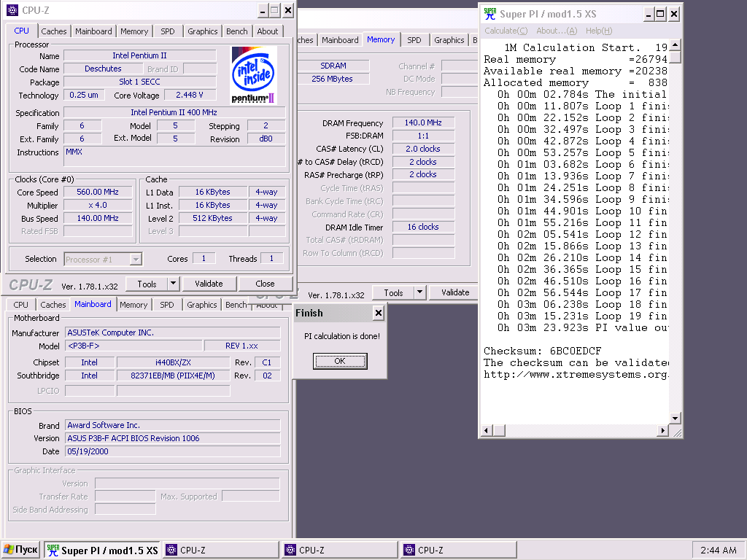Click Super PI vertical scrollbar down arrow
The width and height of the screenshot is (747, 560).
[675, 418]
